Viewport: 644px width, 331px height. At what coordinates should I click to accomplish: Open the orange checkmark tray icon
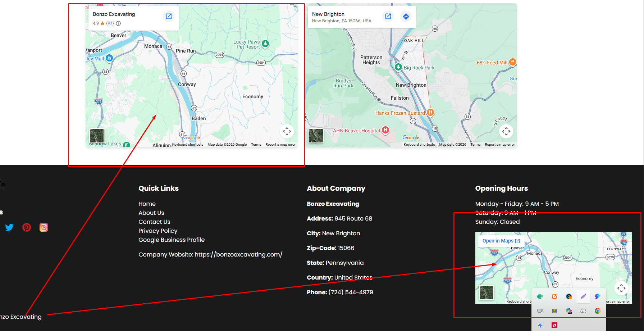tap(554, 296)
